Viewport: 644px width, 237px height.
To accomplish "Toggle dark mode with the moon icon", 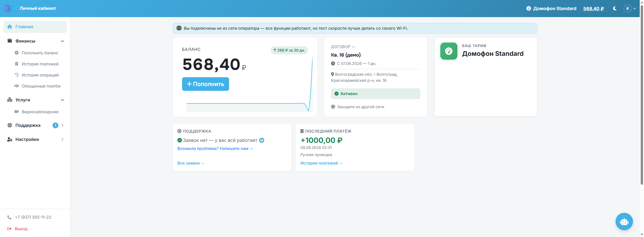I will [615, 9].
